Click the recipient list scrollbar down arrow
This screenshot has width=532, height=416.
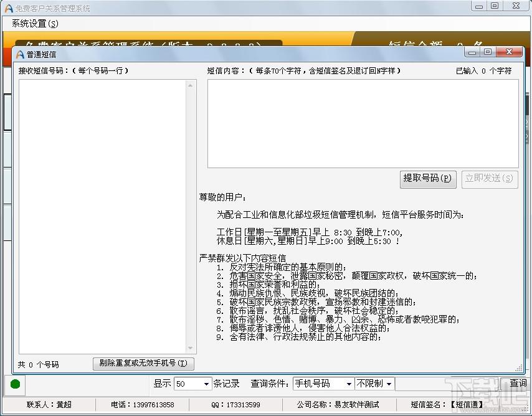point(191,347)
